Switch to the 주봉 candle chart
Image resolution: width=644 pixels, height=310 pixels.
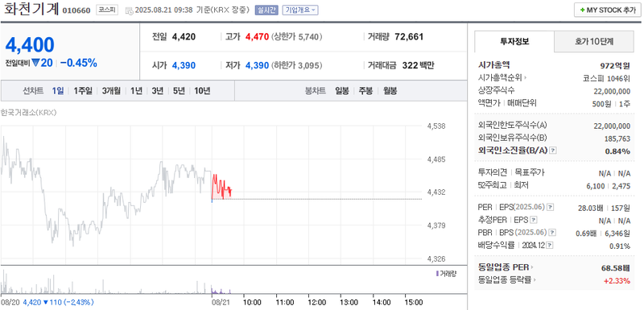366,91
